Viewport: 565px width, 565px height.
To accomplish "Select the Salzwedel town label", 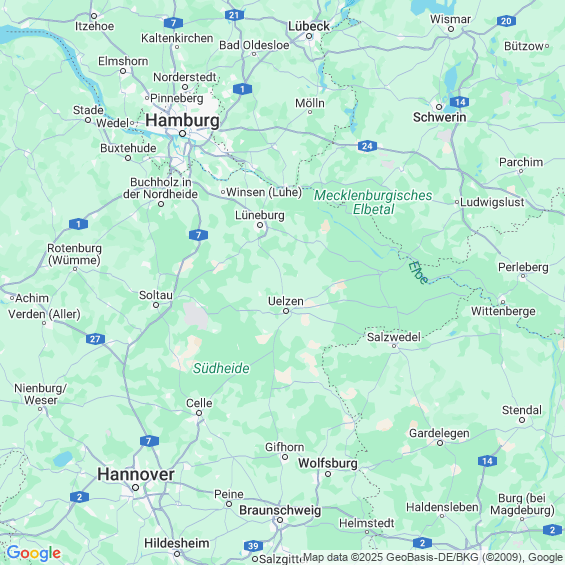I will [393, 337].
